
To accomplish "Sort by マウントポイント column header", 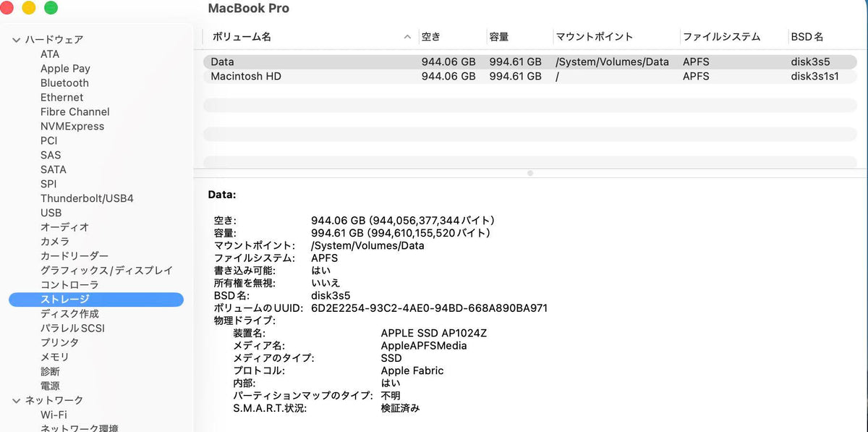I will point(594,37).
